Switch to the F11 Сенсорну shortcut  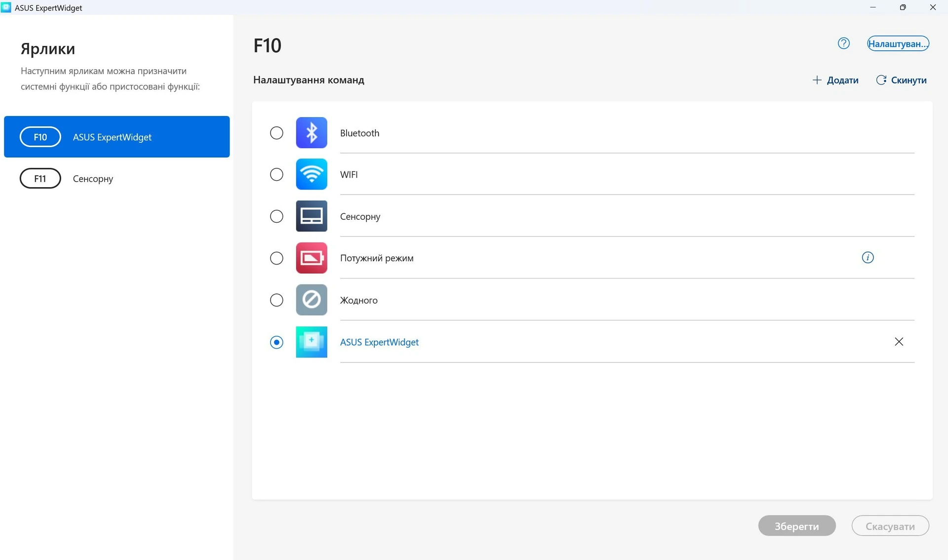point(117,178)
